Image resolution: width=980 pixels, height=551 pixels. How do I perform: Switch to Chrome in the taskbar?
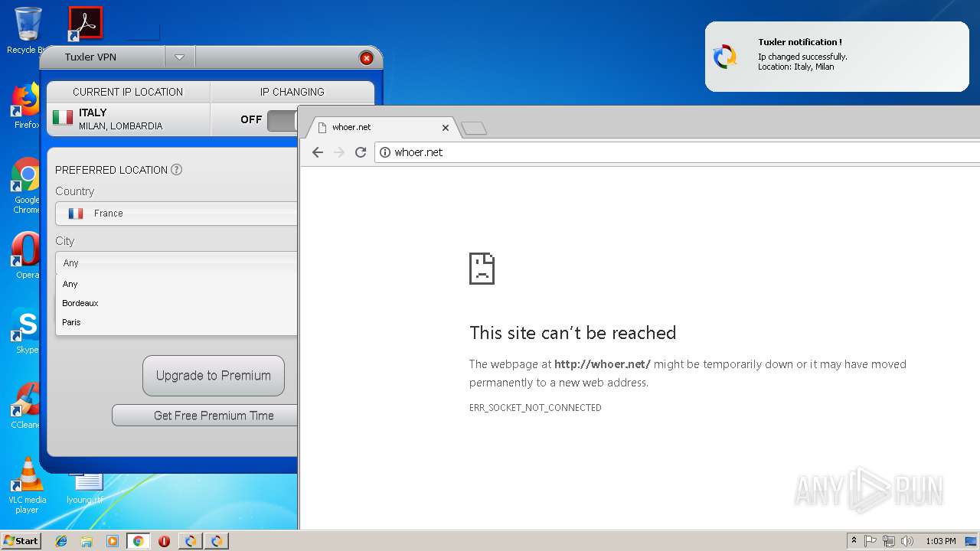point(139,541)
